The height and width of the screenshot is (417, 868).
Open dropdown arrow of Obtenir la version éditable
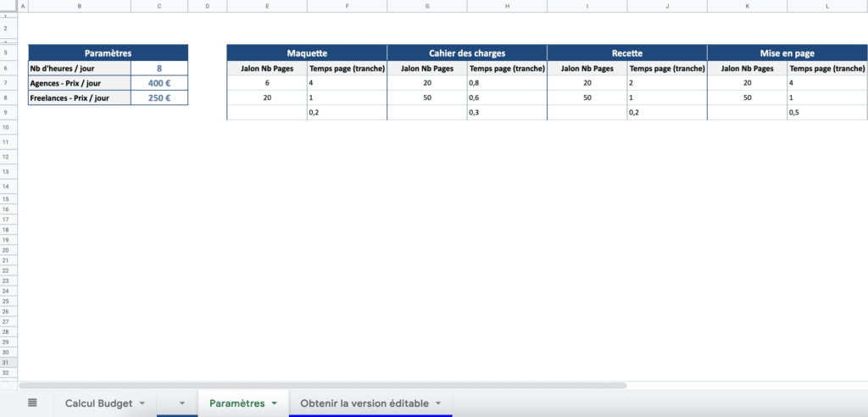tap(438, 403)
